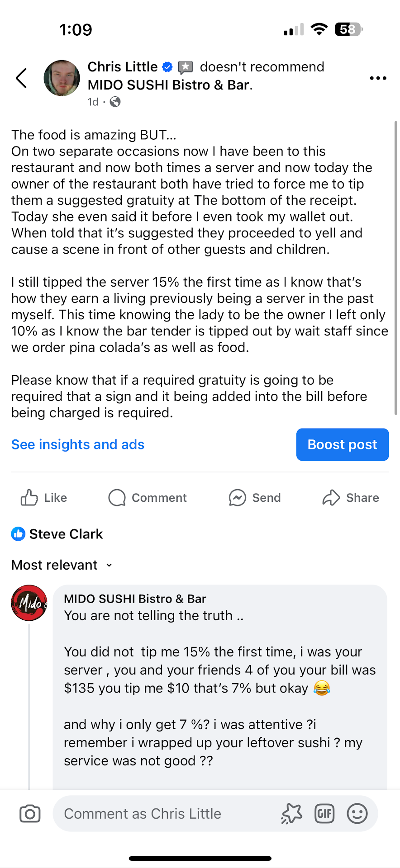Open the three-dot post options menu
Viewport: 400px width, 868px height.
[378, 78]
